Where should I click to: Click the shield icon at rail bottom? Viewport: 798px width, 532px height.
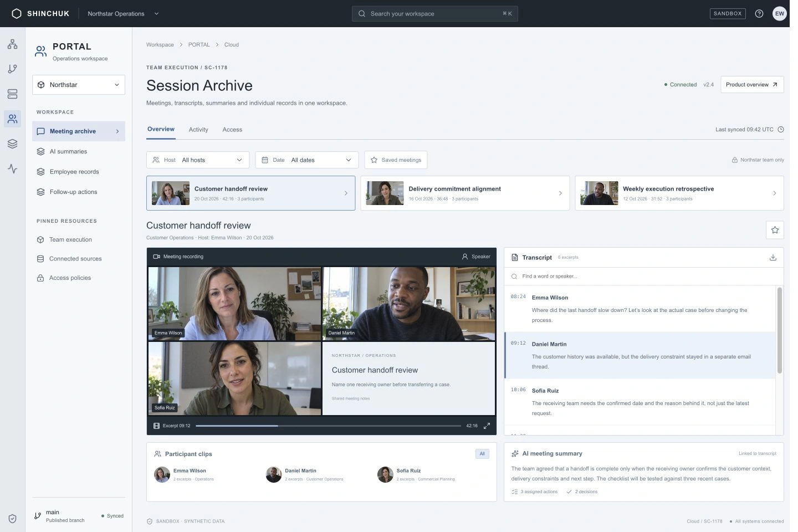pos(12,519)
